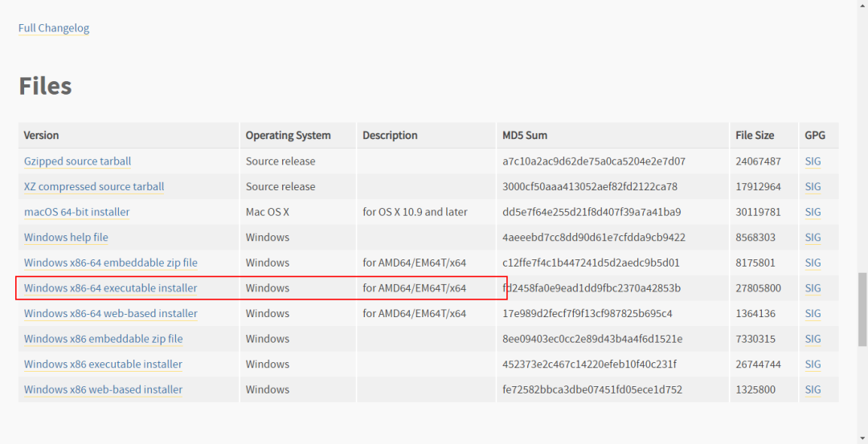Download the XZ compressed source tarball

click(94, 187)
